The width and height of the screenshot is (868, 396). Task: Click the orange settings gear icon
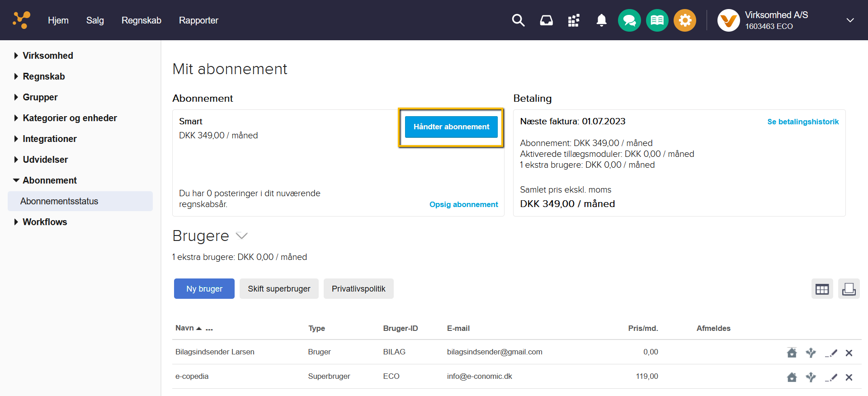[x=685, y=20]
